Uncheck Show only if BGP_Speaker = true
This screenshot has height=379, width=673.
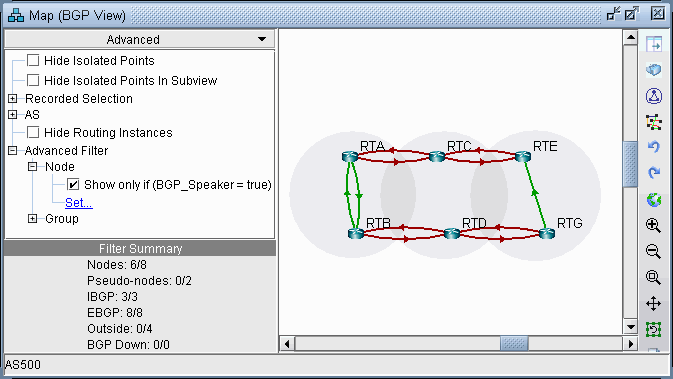[73, 185]
